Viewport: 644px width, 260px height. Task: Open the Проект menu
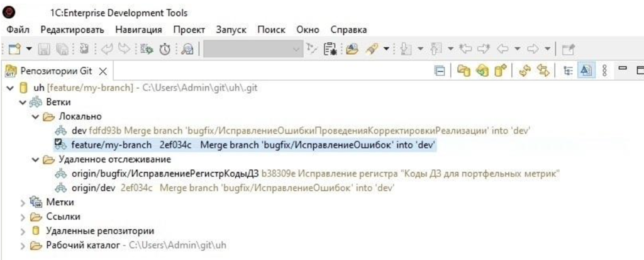189,30
